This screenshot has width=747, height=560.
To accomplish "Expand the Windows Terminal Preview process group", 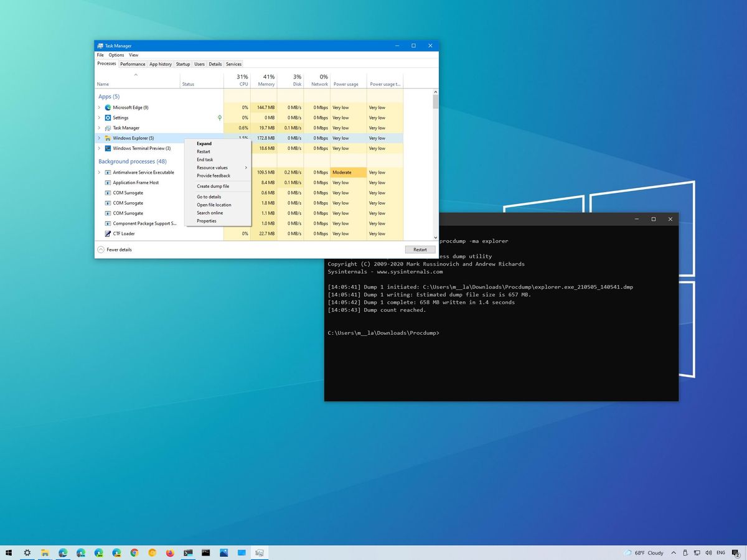I will [x=98, y=148].
